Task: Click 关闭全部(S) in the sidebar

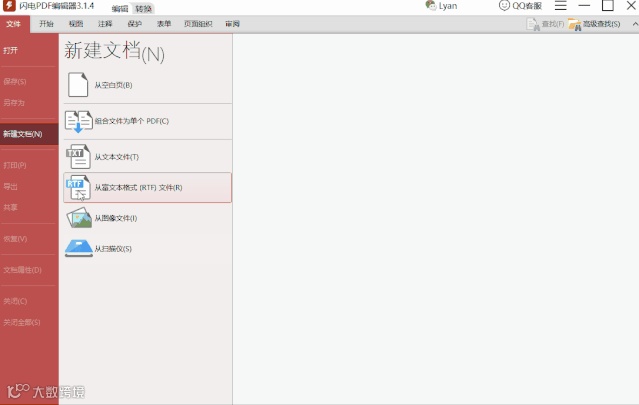Action: coord(22,322)
